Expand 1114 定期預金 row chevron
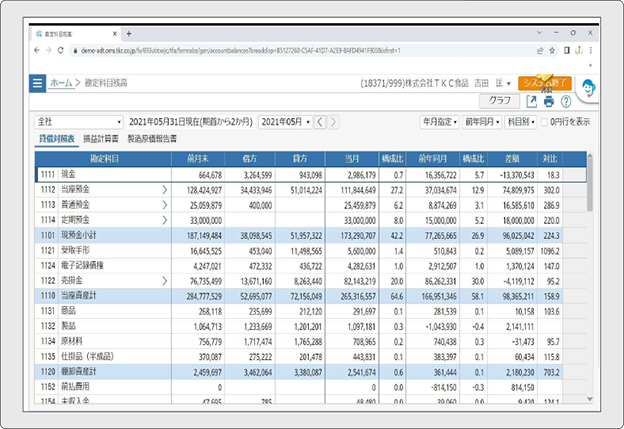This screenshot has width=624, height=429. coord(165,220)
